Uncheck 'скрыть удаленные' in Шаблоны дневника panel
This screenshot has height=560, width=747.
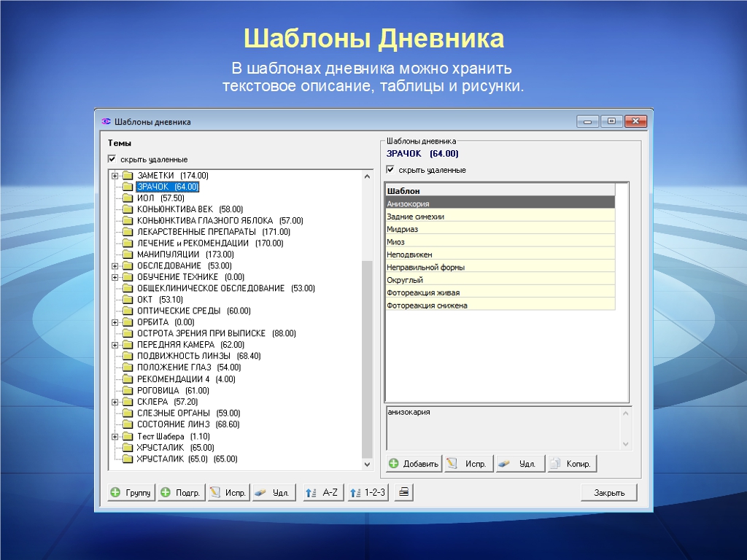tap(390, 170)
